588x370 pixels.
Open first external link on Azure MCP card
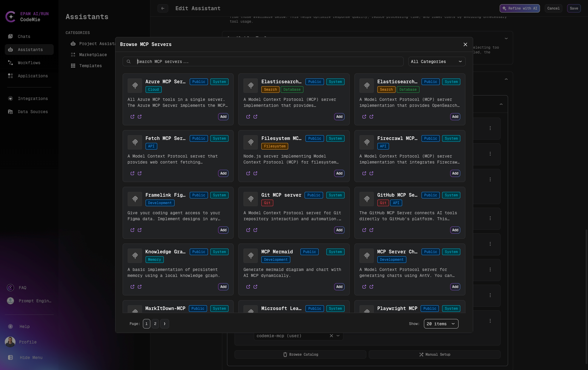[132, 117]
